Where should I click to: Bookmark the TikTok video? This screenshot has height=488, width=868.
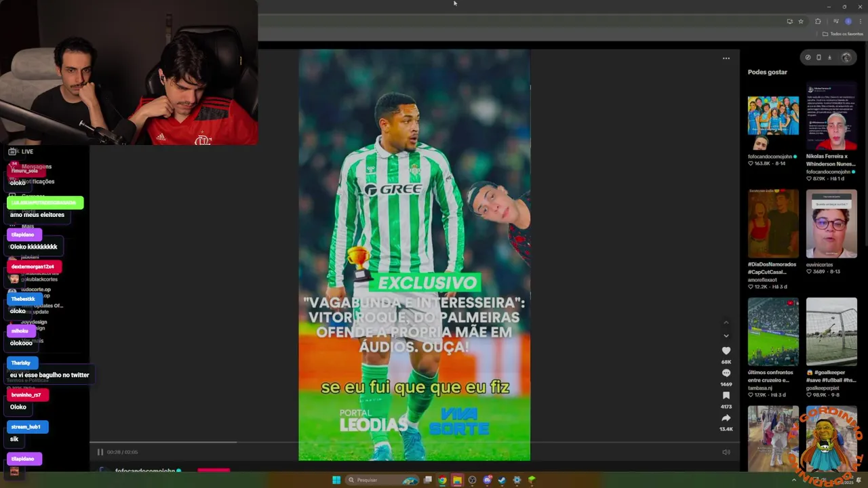[x=726, y=395]
